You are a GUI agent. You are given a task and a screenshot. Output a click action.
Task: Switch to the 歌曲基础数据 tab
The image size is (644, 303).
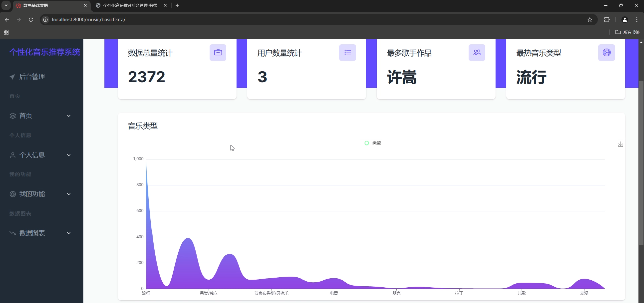tap(52, 5)
